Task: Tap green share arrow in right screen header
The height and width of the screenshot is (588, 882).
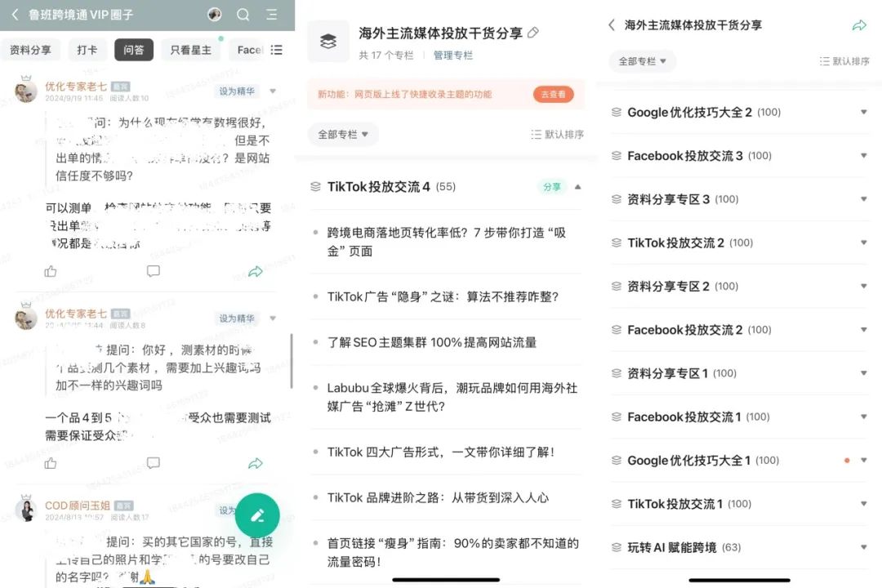Action: tap(859, 25)
